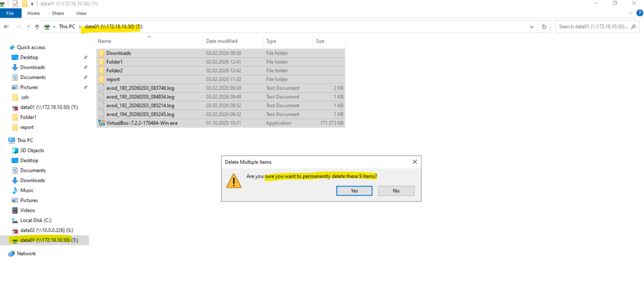The image size is (644, 306).
Task: Open data01 drive under Quick access
Action: tap(49, 107)
